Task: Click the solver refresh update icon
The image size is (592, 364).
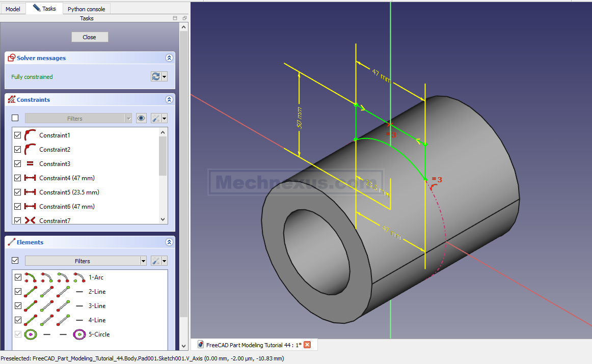Action: 156,76
